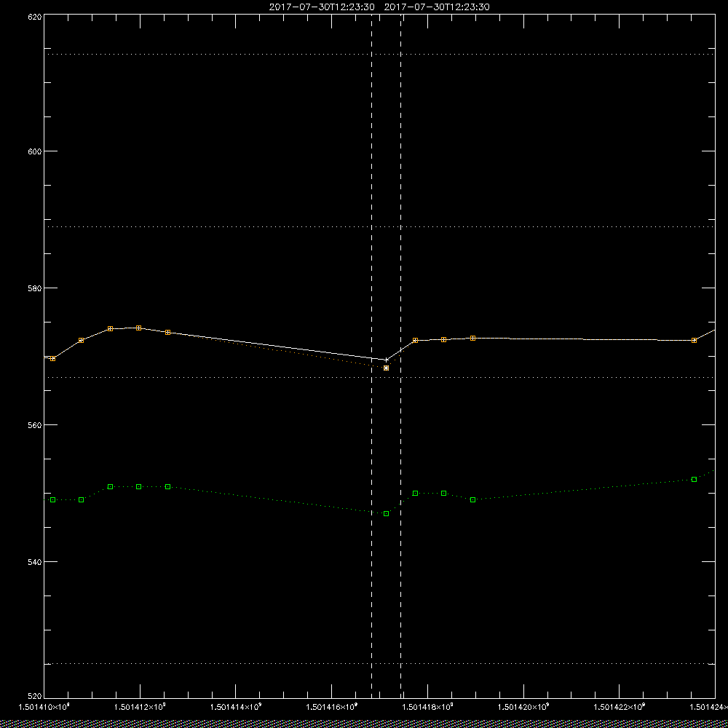Select the white plus marker between the dashed lines

(387, 360)
